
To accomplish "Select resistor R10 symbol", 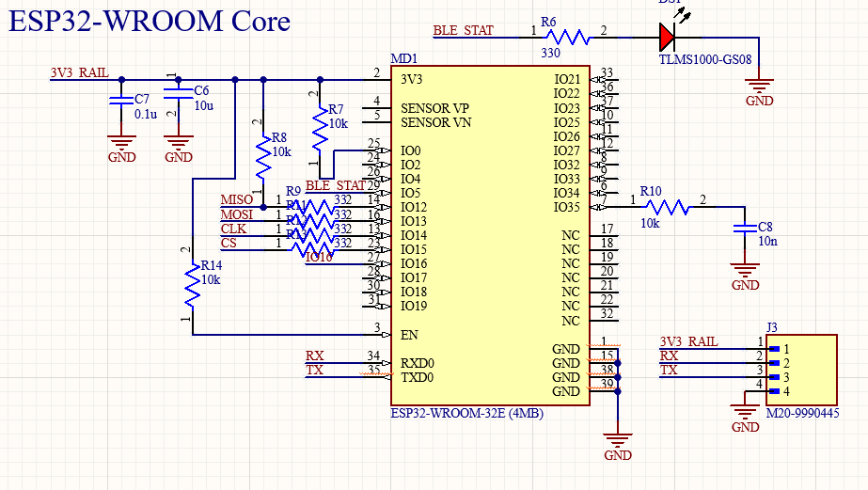I will 668,207.
